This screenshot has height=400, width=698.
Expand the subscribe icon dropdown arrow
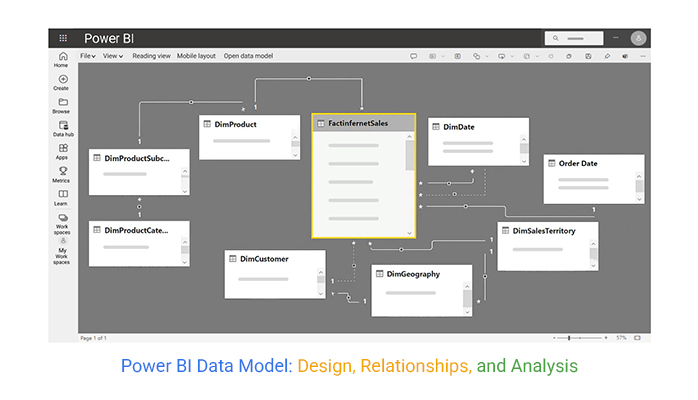coord(512,56)
